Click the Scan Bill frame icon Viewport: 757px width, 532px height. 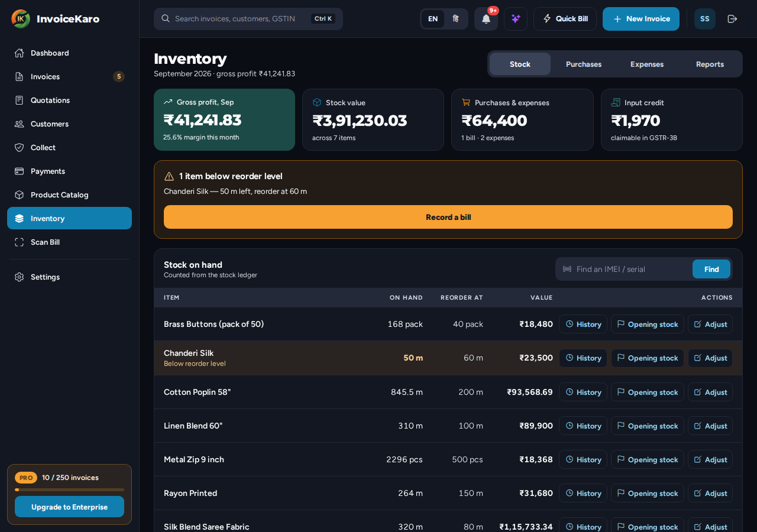pos(20,242)
